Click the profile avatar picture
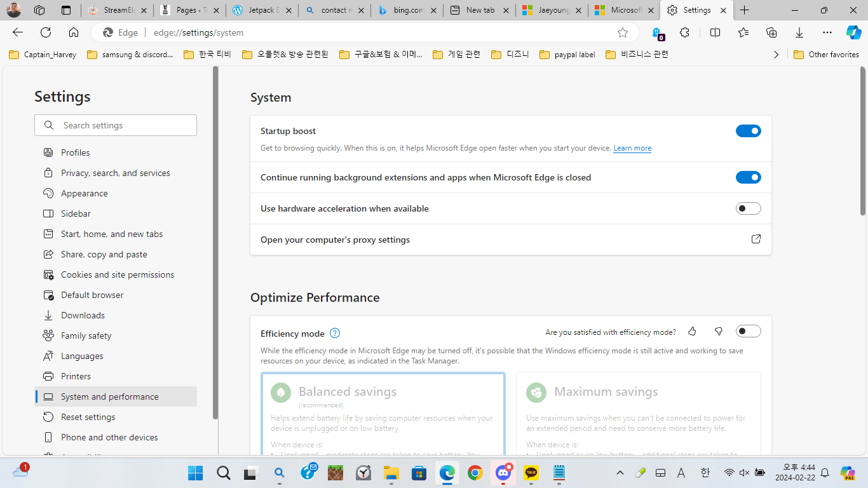The width and height of the screenshot is (868, 488). pos(14,10)
